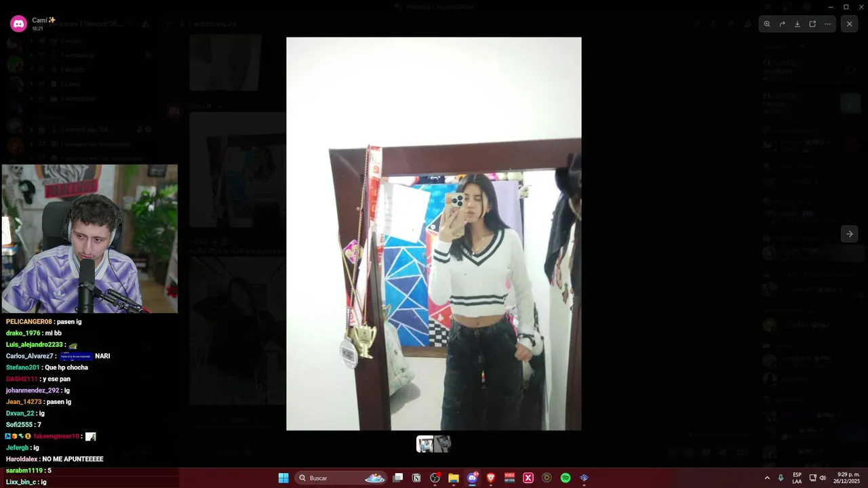Viewport: 868px width, 488px height.
Task: Click the username Cami at top left
Action: [43, 20]
